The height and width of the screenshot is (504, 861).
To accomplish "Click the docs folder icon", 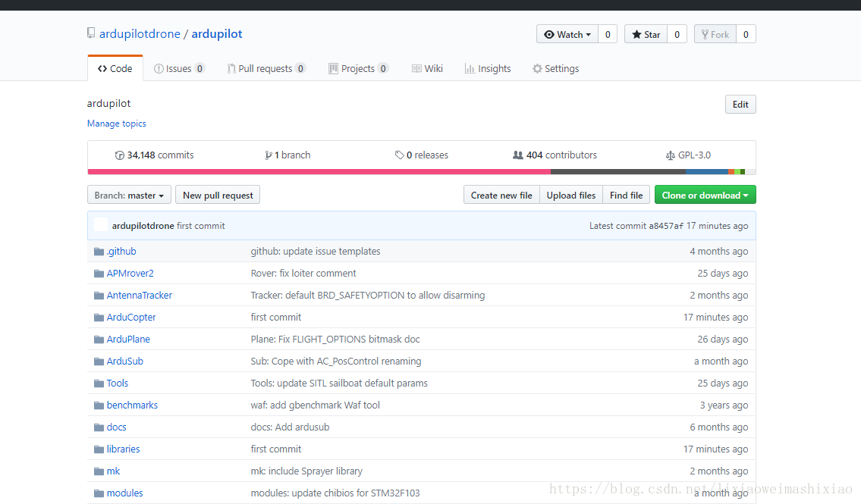I will [99, 427].
